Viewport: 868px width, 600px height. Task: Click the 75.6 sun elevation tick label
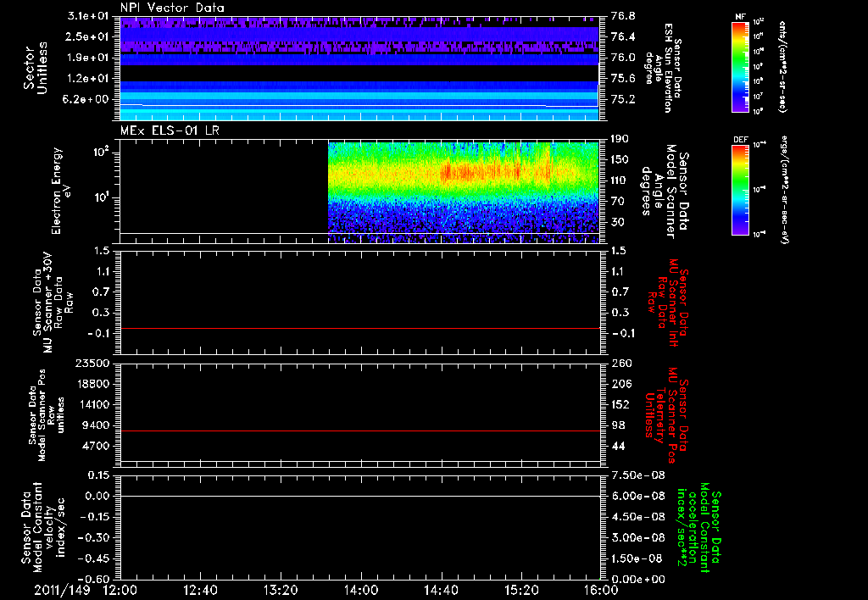click(x=623, y=79)
